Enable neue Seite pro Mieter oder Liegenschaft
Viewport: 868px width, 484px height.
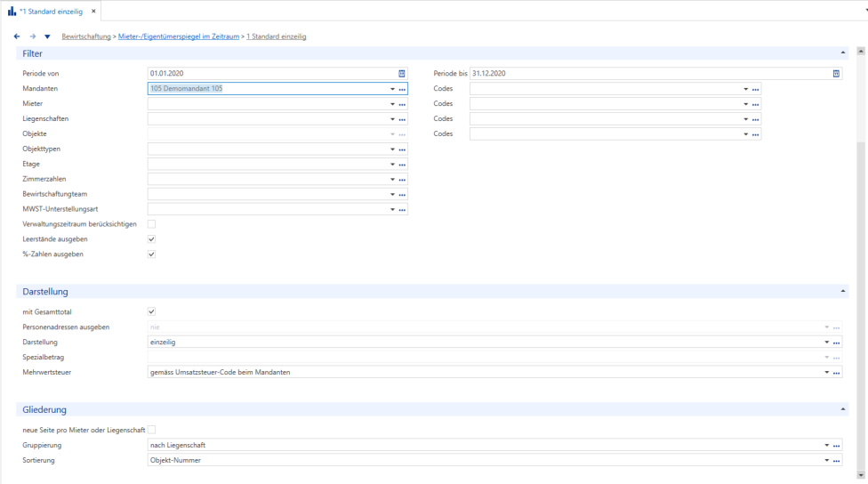(x=152, y=430)
